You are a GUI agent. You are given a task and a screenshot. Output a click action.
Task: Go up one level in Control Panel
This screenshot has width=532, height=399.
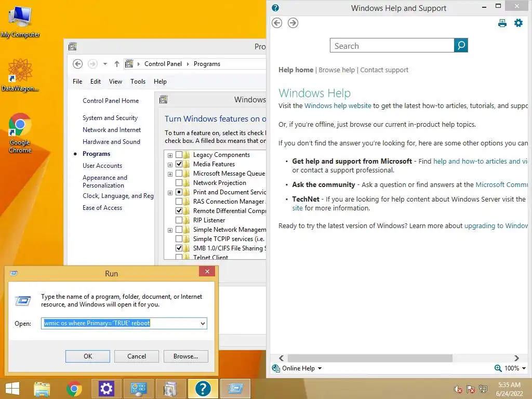click(117, 64)
